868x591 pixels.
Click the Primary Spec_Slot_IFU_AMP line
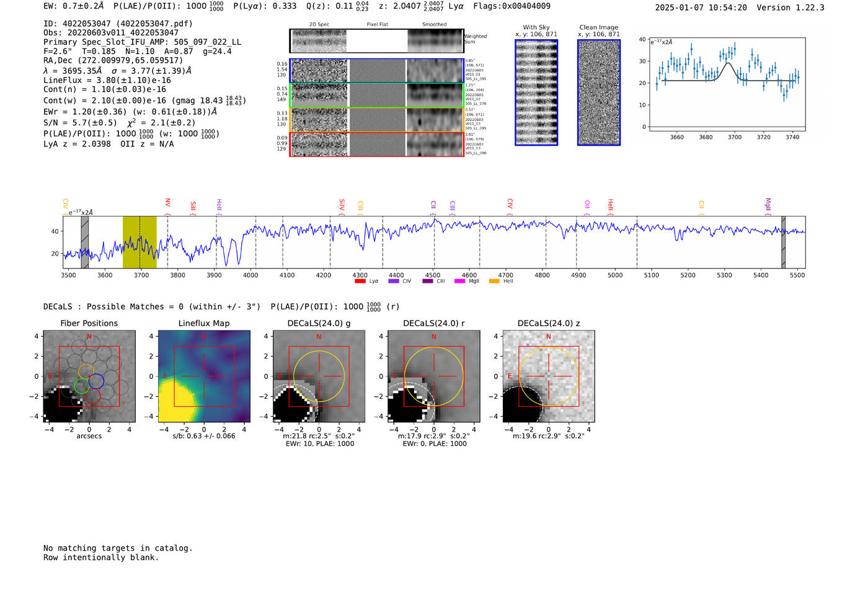click(x=143, y=42)
